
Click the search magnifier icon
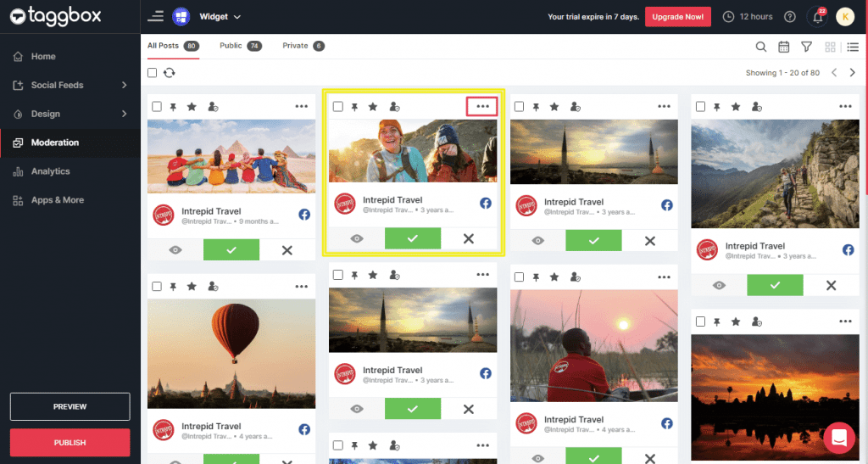pos(761,47)
